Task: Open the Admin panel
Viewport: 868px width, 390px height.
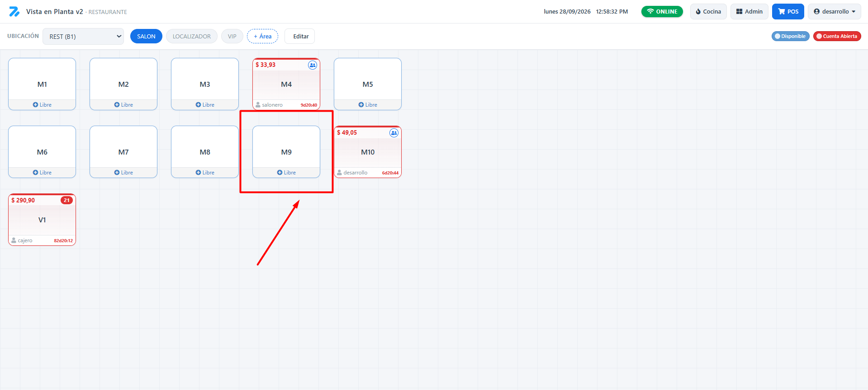Action: (x=749, y=12)
